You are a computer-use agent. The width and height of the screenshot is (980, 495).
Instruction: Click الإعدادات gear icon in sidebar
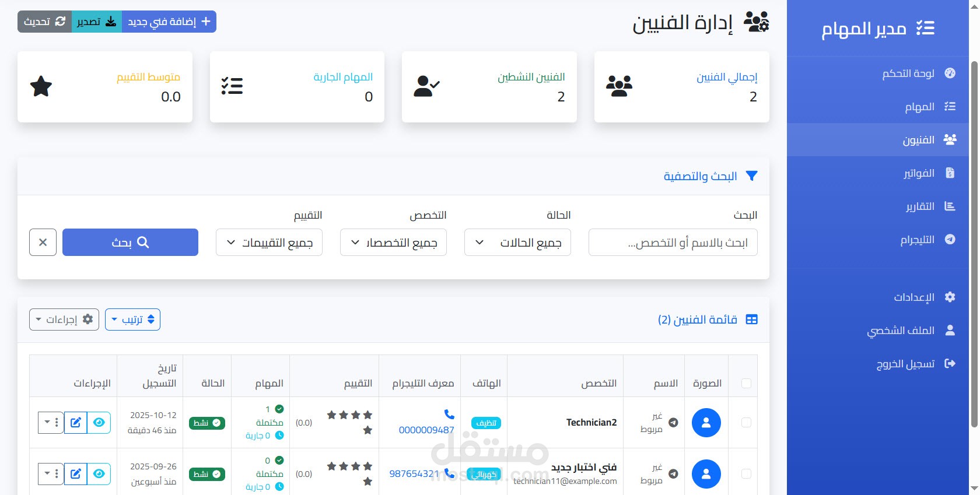[950, 297]
